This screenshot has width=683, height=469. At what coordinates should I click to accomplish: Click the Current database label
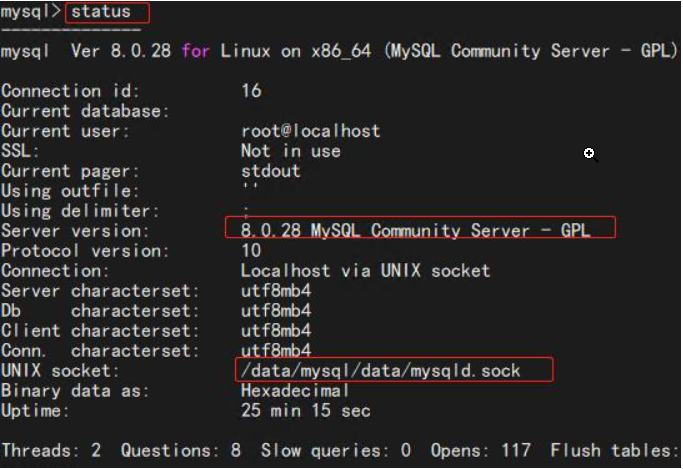pyautogui.click(x=85, y=111)
